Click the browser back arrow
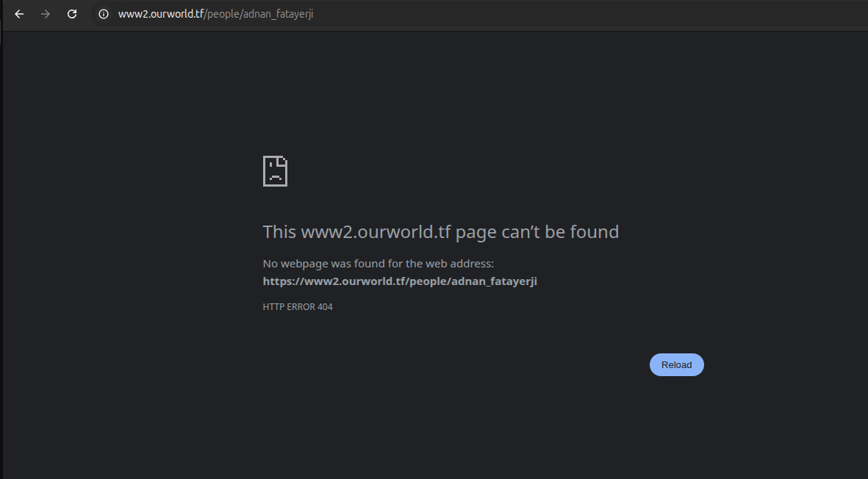 (x=19, y=14)
